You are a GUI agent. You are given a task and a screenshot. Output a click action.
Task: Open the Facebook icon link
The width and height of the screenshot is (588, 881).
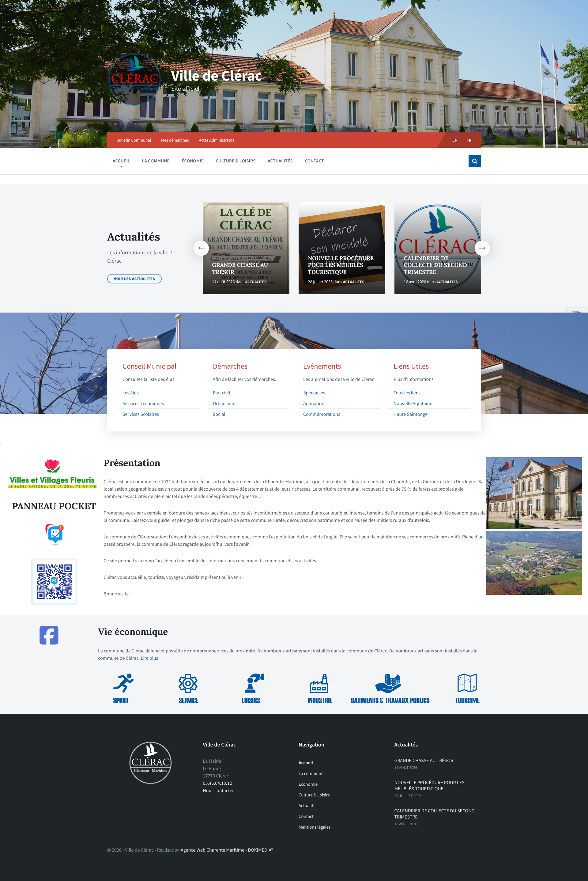[x=49, y=635]
